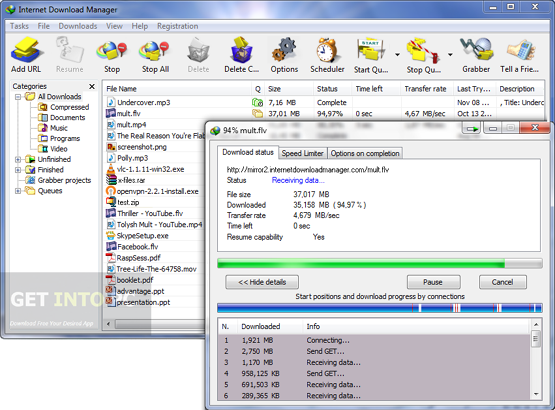Click the RaspSess.pdf file icon

[111, 257]
